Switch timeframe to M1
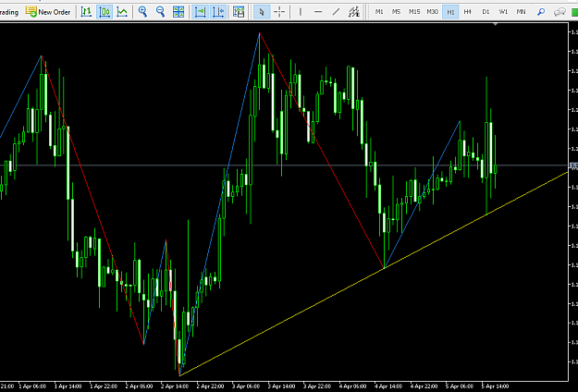This screenshot has height=392, width=578. point(379,12)
